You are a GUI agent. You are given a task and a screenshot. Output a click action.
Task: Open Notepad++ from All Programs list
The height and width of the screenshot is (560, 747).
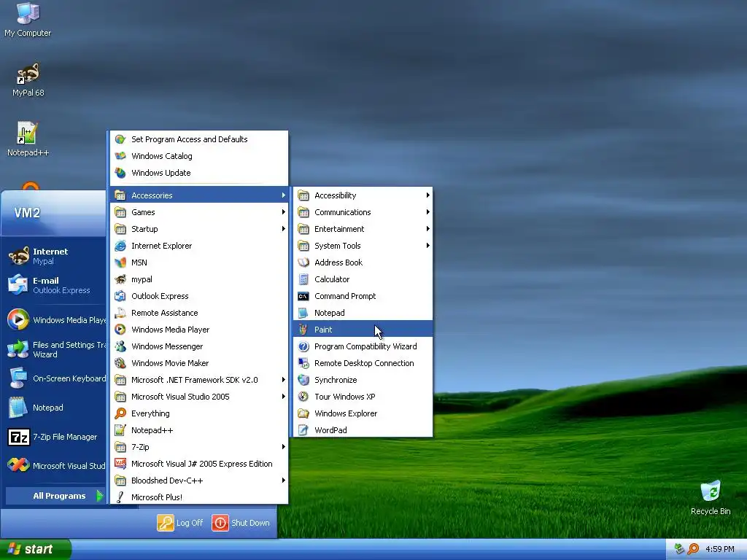[199, 430]
